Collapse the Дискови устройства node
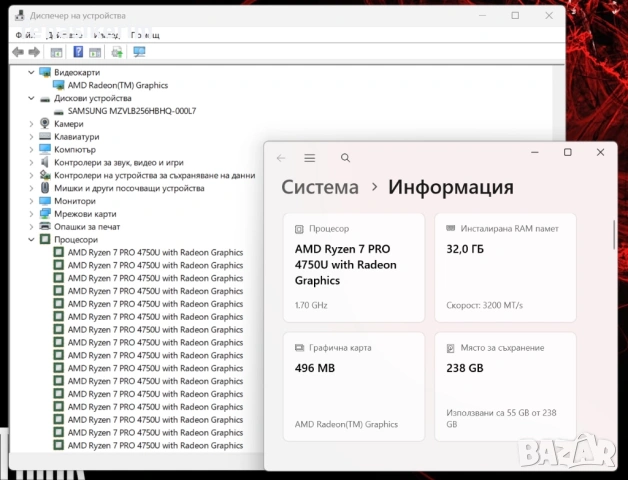Viewport: 628px width, 480px height. (x=31, y=98)
